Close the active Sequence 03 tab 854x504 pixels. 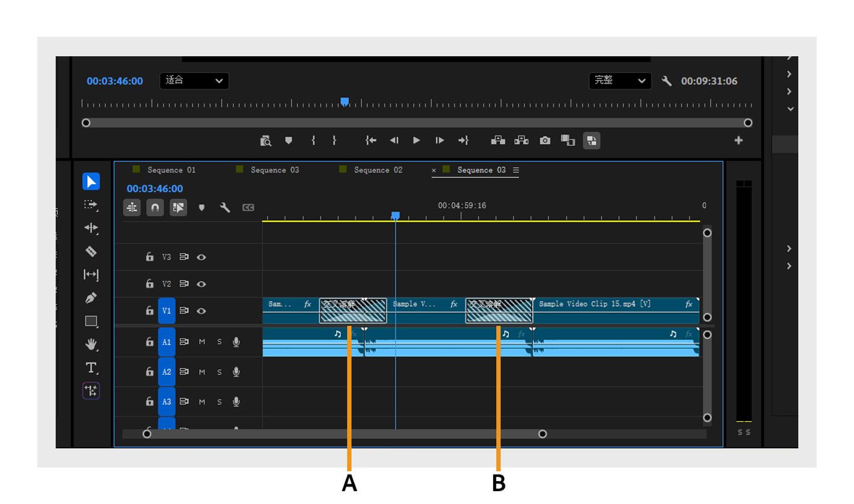coord(434,170)
